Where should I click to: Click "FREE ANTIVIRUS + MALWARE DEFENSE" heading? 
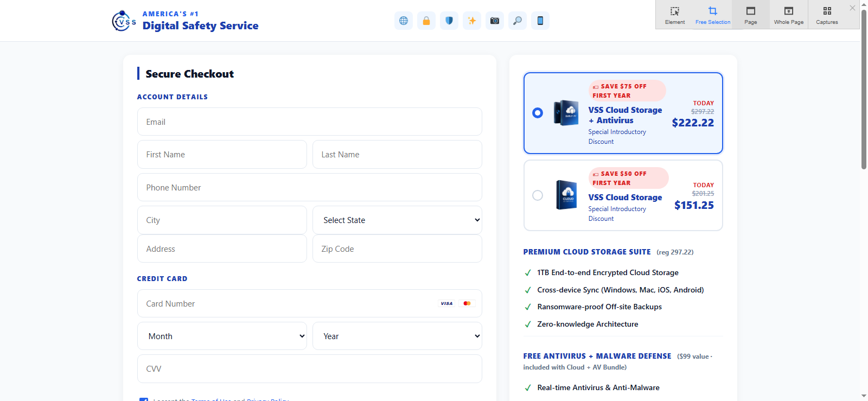point(597,356)
